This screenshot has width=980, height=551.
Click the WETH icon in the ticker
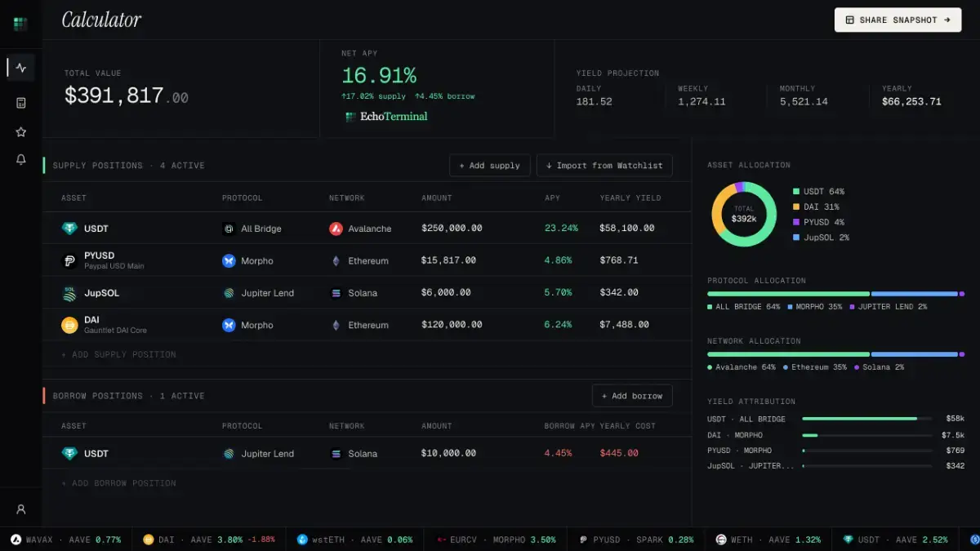[x=721, y=540]
